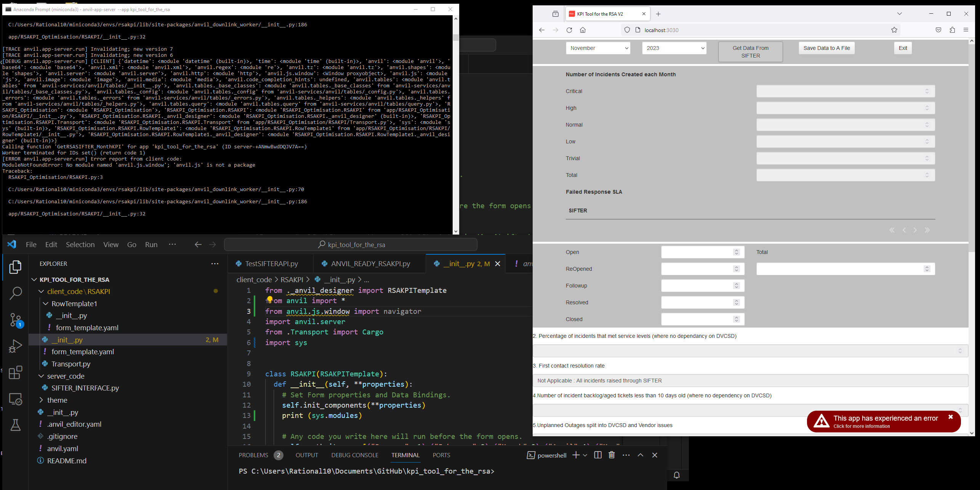The width and height of the screenshot is (980, 490).
Task: Open Firefox list all tabs dropdown
Action: click(900, 14)
